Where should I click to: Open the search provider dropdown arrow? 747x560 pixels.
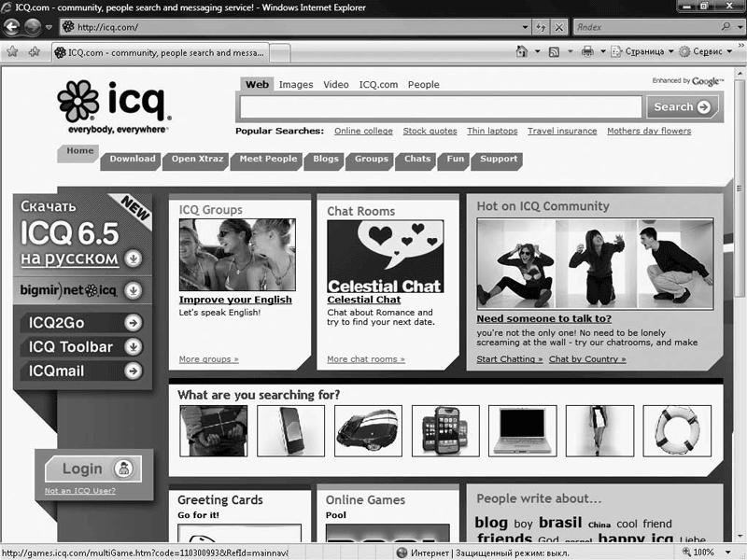pos(740,27)
